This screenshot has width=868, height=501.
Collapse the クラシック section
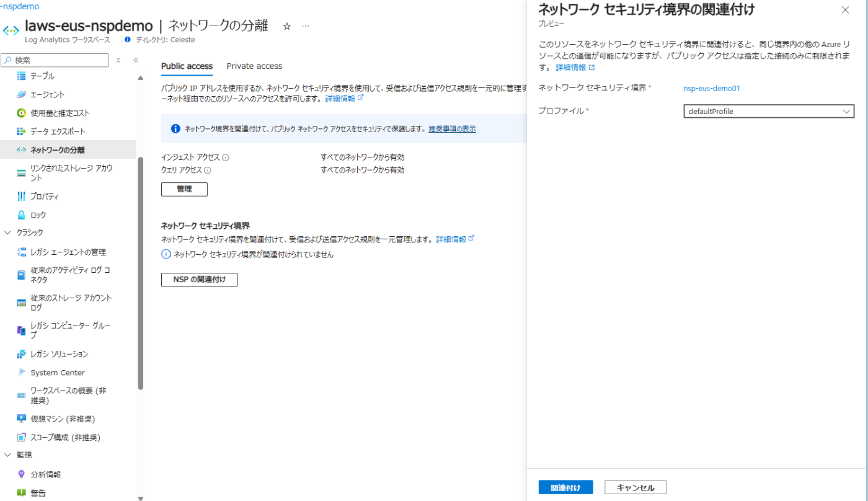click(x=8, y=233)
